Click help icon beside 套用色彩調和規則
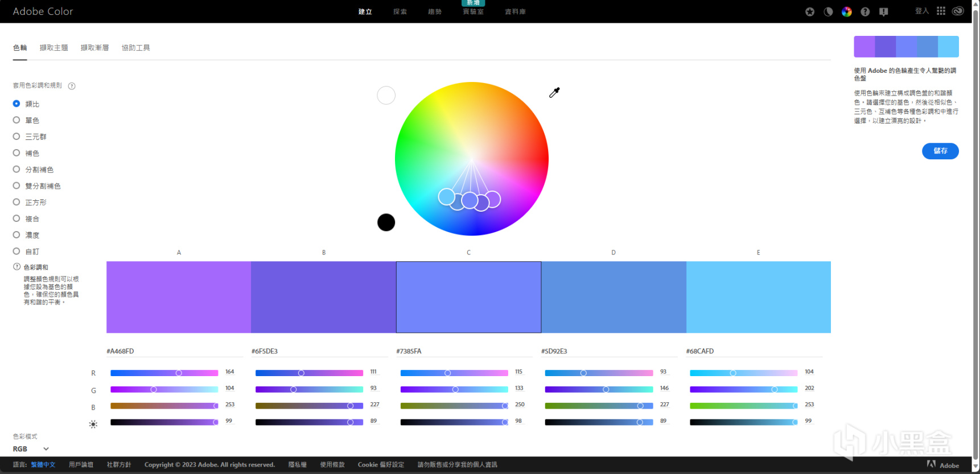 [72, 86]
